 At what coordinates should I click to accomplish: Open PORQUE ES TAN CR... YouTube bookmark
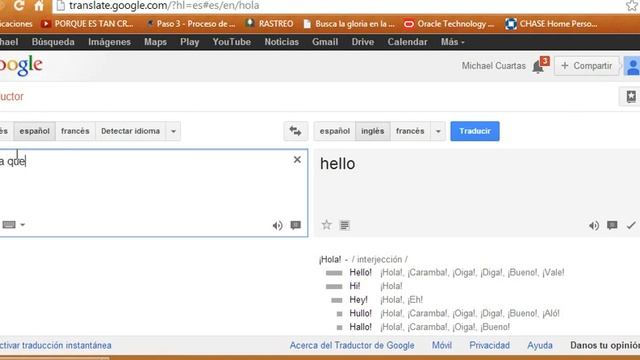tap(87, 24)
